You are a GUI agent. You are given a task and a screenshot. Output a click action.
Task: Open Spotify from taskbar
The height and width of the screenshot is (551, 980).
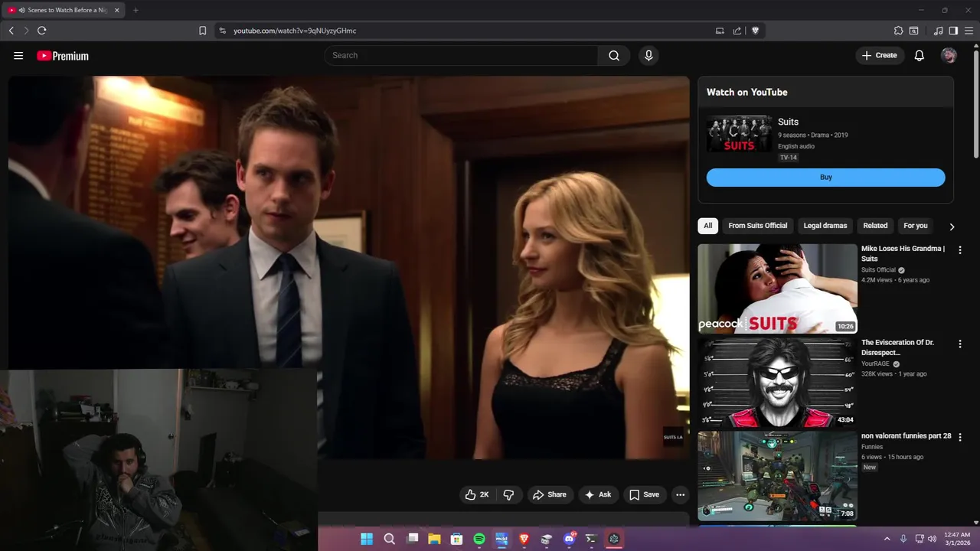[479, 539]
